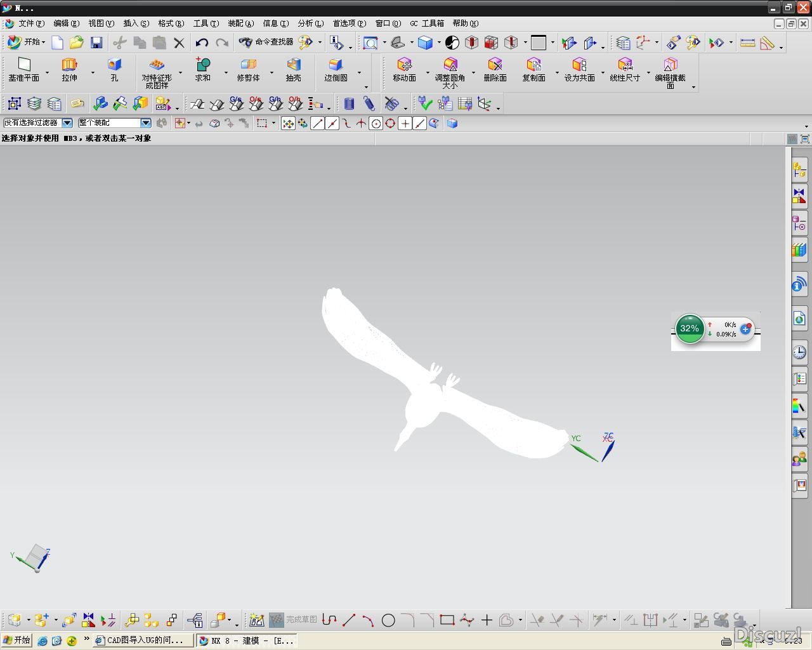Select the 孔 hole tool
Viewport: 812px width, 650px height.
click(x=114, y=70)
